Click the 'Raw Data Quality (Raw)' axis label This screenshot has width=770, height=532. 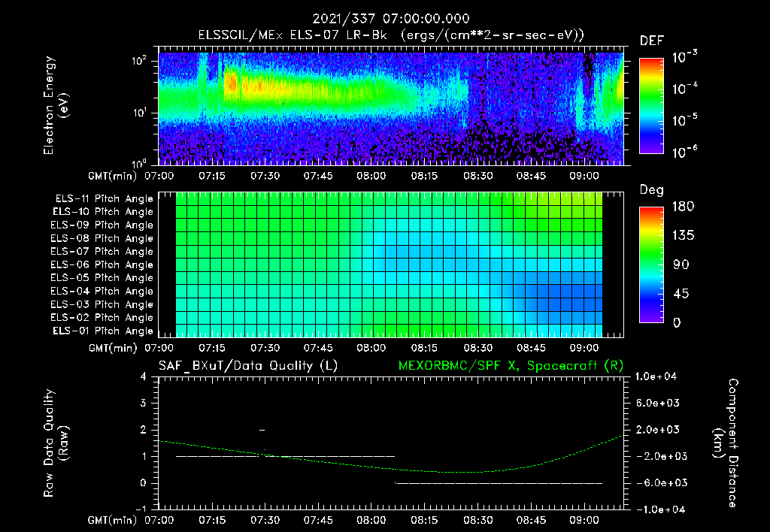click(x=56, y=443)
